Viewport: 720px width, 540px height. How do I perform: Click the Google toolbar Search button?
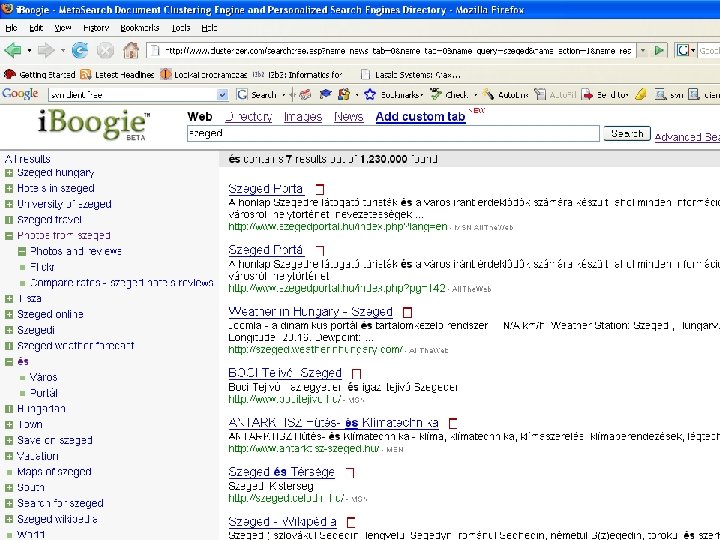click(257, 95)
